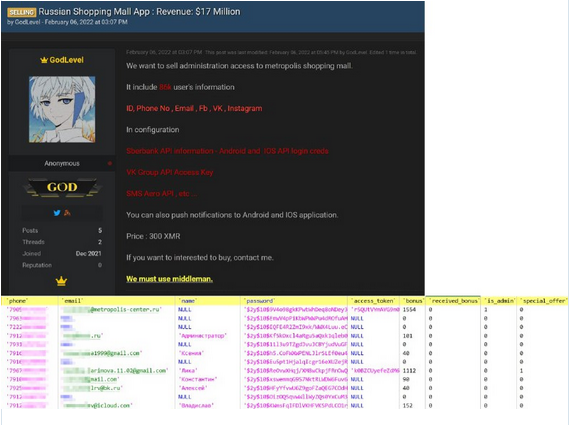The width and height of the screenshot is (573, 425).
Task: Click the GOD rank badge
Action: tap(62, 187)
